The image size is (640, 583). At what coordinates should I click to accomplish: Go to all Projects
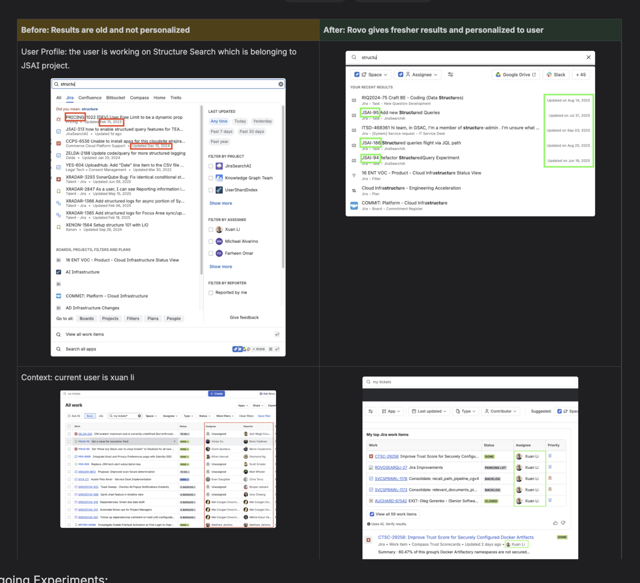110,318
